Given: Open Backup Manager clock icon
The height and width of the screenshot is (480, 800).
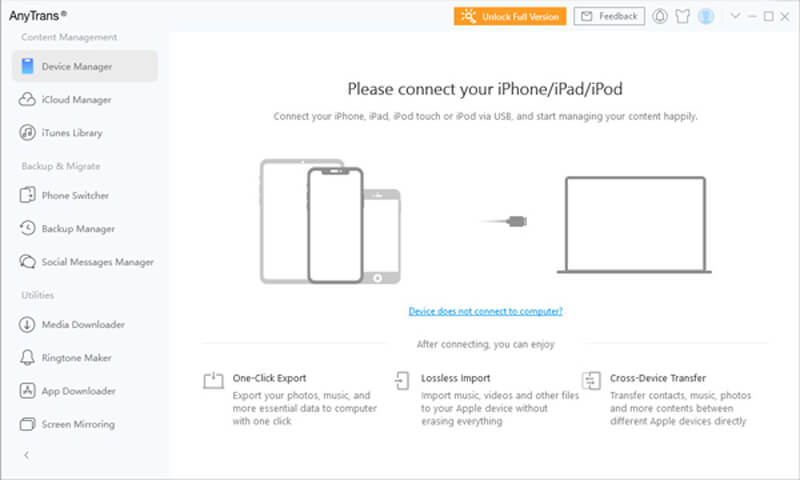Looking at the screenshot, I should (x=27, y=228).
